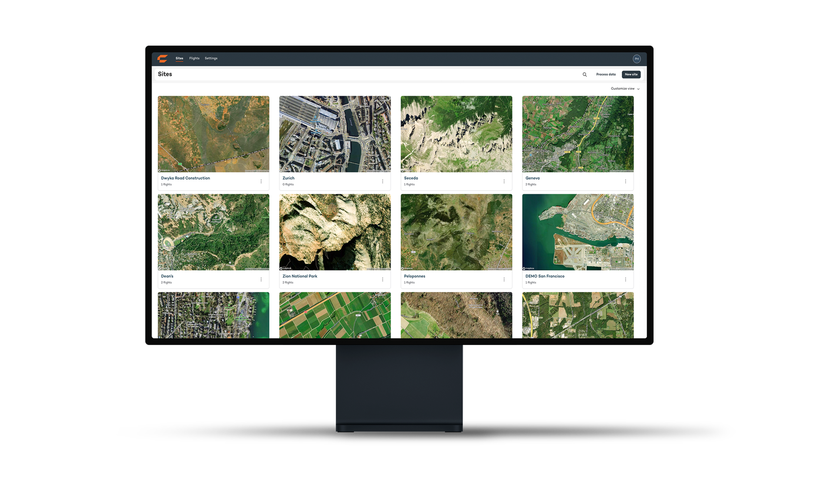Screen dimensions: 822x504
Task: Open the Seceda card kebab menu
Action: click(504, 181)
